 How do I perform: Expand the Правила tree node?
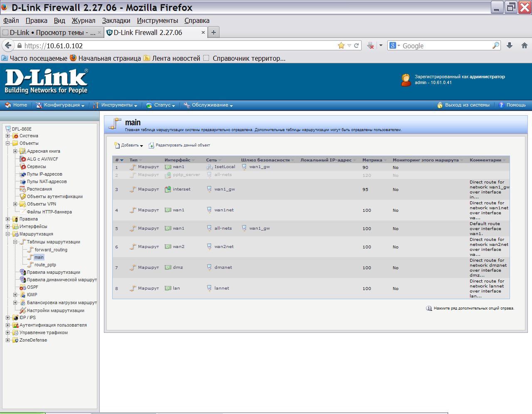pos(7,219)
